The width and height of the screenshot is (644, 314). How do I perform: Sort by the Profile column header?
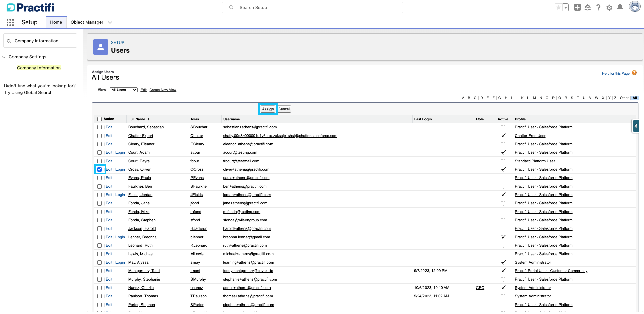coord(520,119)
